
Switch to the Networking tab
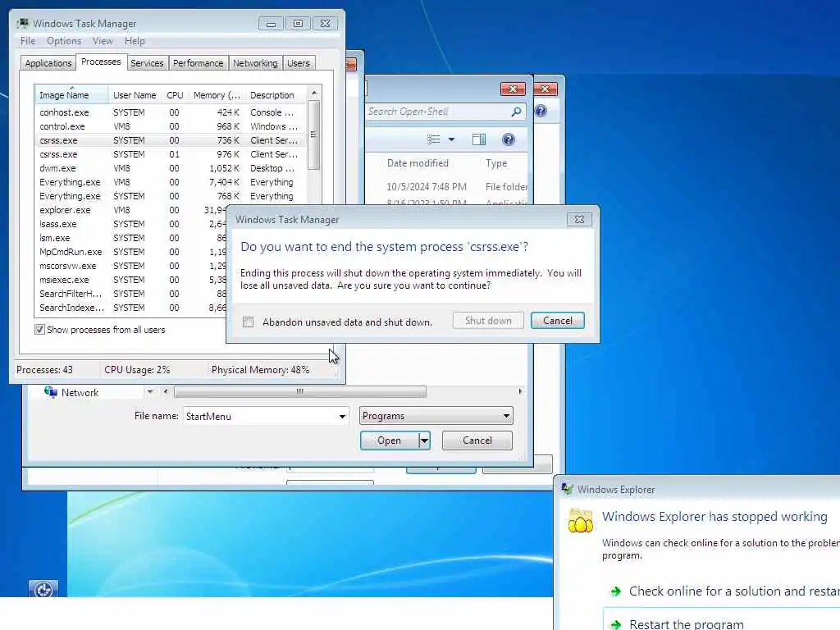tap(255, 63)
